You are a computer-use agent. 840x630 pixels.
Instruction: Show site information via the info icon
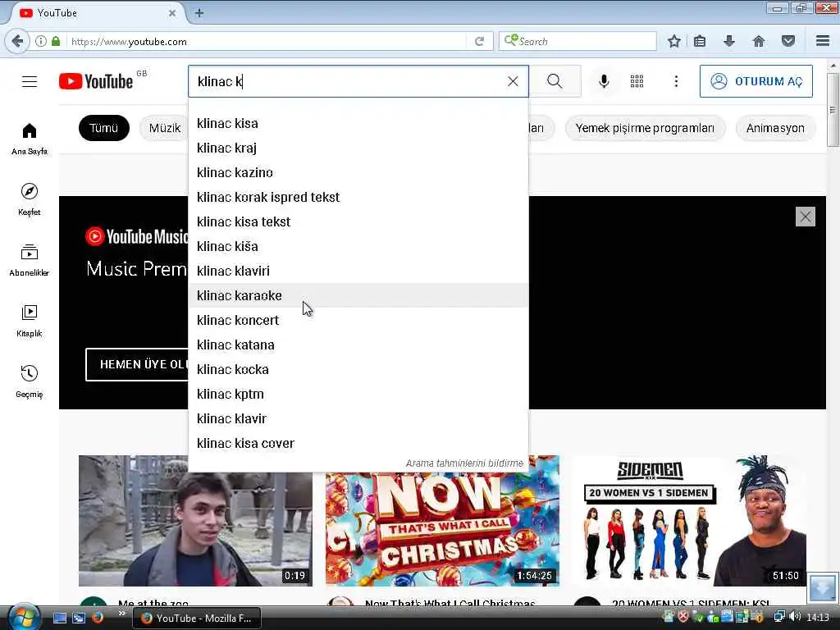pos(41,41)
